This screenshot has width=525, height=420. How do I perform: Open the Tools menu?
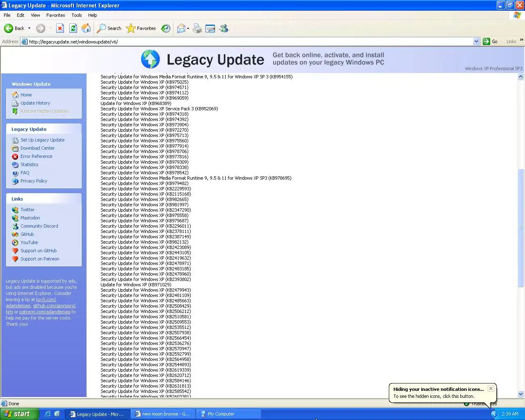[77, 15]
